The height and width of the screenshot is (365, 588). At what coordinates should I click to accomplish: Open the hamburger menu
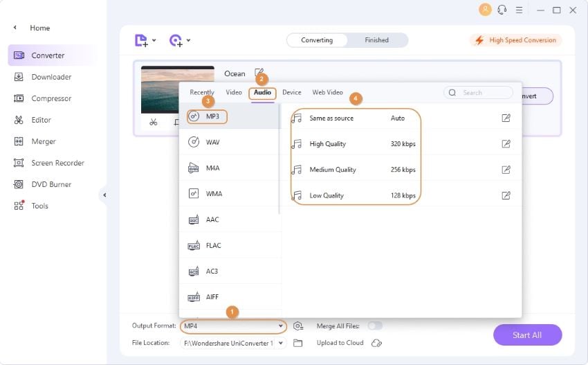[x=519, y=10]
